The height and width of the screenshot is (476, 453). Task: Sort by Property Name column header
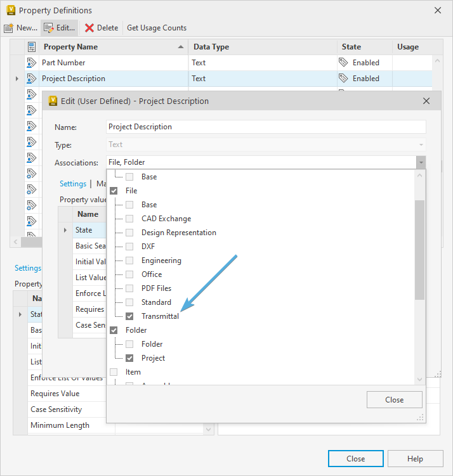point(114,47)
